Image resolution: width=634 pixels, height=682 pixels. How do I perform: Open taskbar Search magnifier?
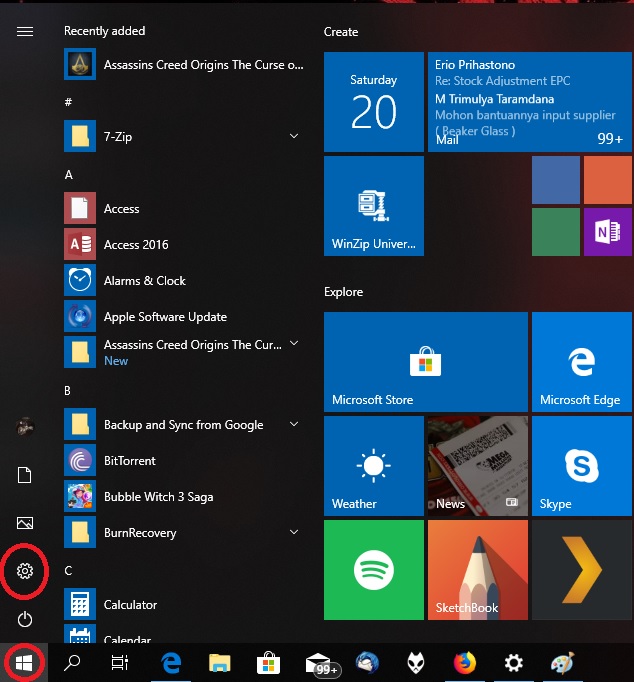[x=72, y=663]
